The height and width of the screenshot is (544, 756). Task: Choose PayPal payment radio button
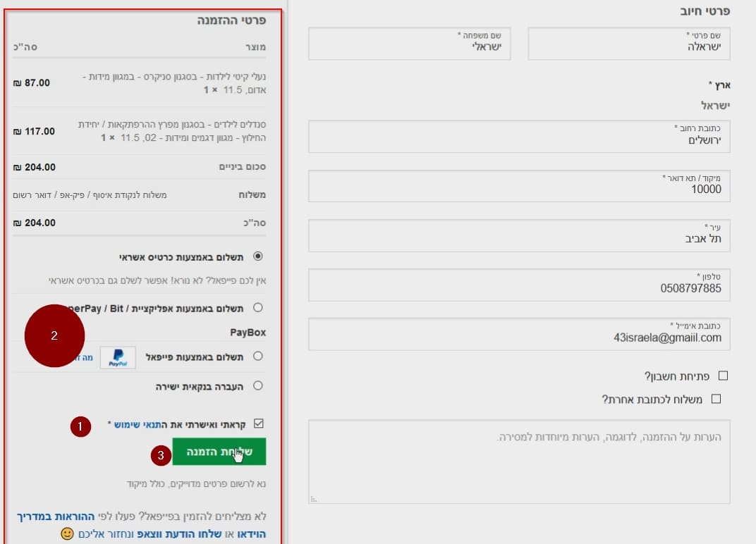click(x=257, y=357)
